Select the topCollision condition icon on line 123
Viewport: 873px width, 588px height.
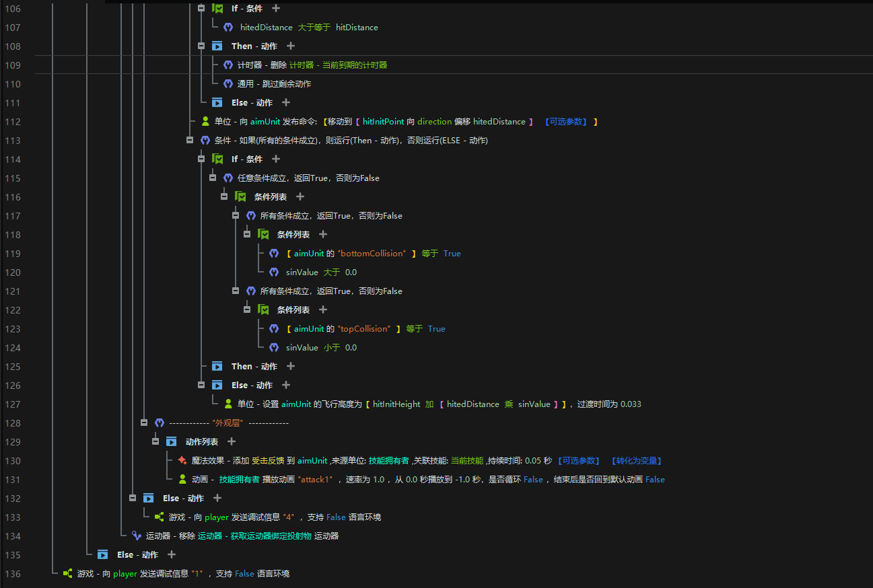274,329
